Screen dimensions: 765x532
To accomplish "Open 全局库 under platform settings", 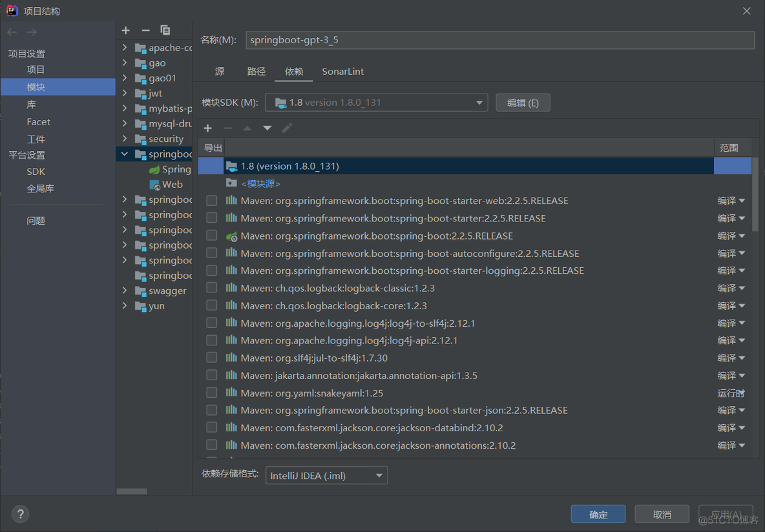I will click(x=41, y=189).
